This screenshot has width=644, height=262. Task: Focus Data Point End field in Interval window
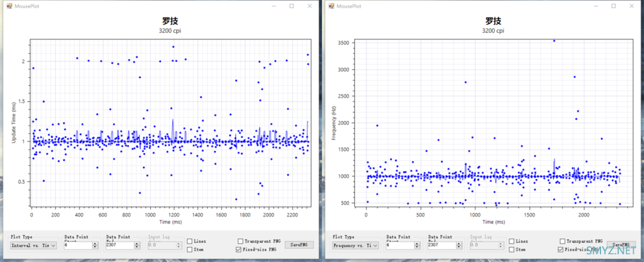coord(120,245)
